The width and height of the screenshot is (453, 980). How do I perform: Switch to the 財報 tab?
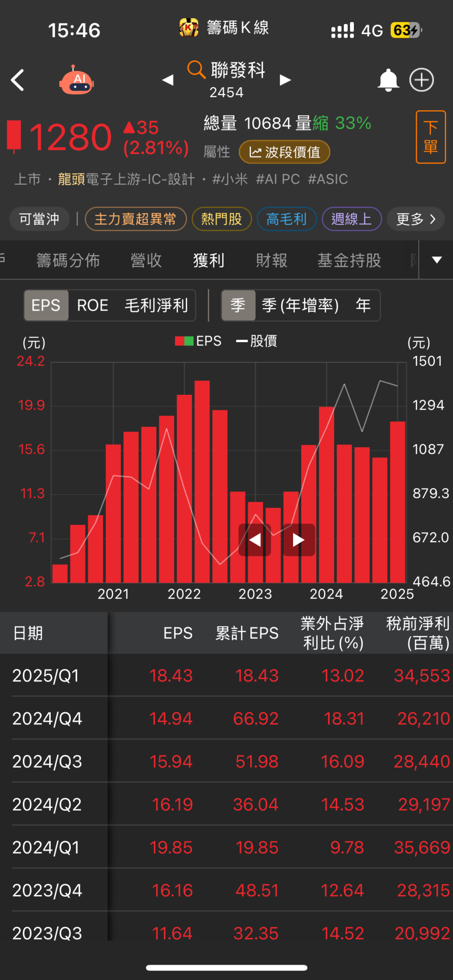click(272, 260)
